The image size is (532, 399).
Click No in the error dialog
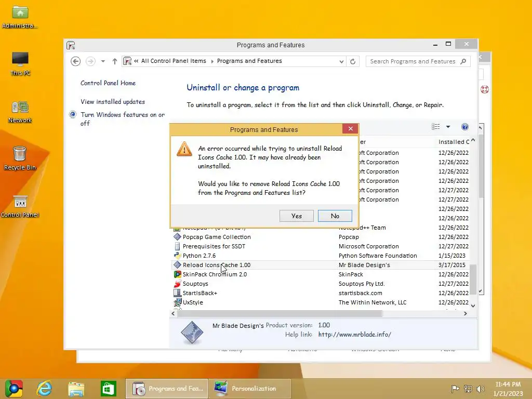335,216
